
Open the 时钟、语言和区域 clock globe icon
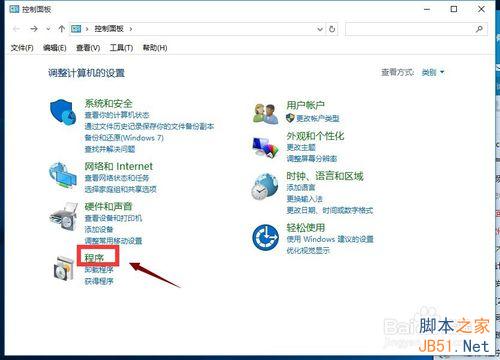[265, 186]
